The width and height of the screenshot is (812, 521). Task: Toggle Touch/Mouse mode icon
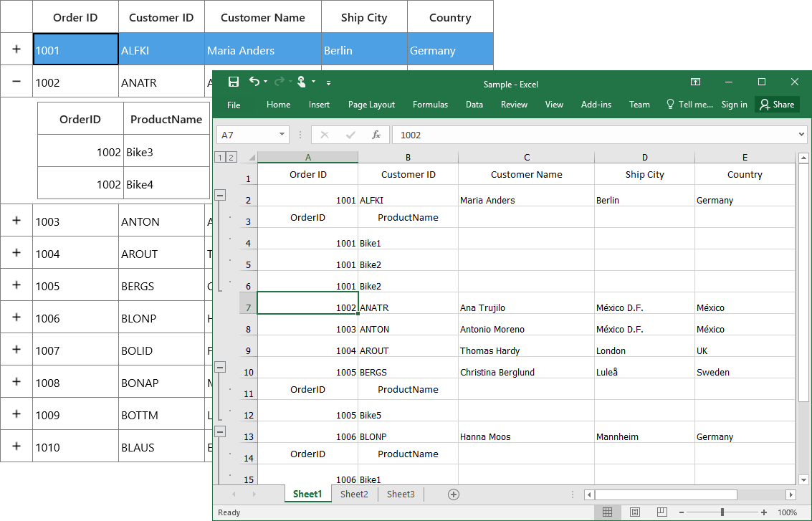(302, 81)
